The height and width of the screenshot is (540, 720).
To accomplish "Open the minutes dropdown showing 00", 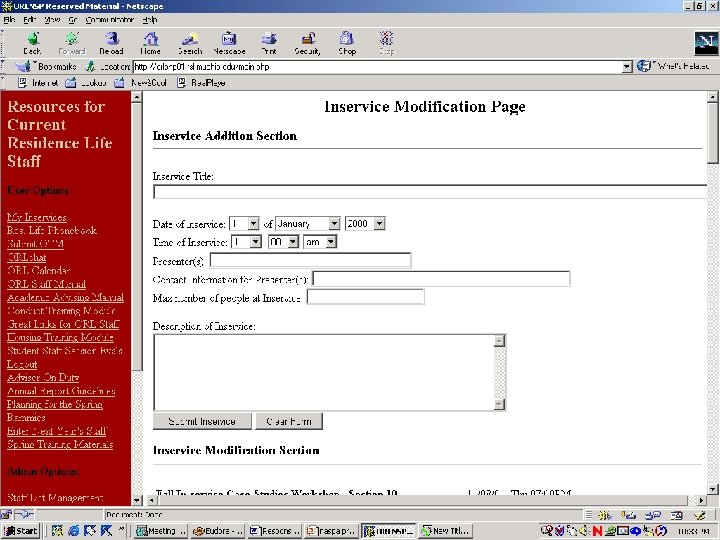I will coord(284,242).
